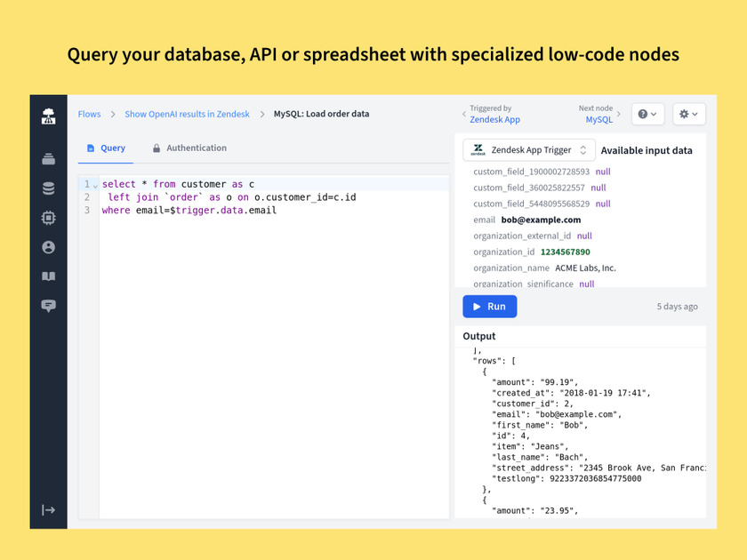
Task: Jump to the next MySQL node
Action: coord(598,119)
